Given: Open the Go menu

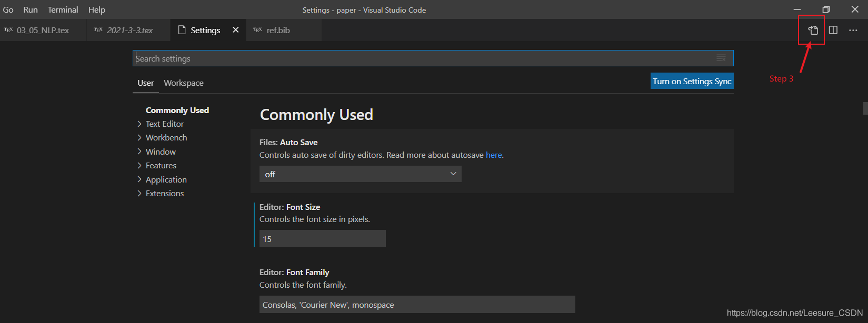Looking at the screenshot, I should pos(8,9).
